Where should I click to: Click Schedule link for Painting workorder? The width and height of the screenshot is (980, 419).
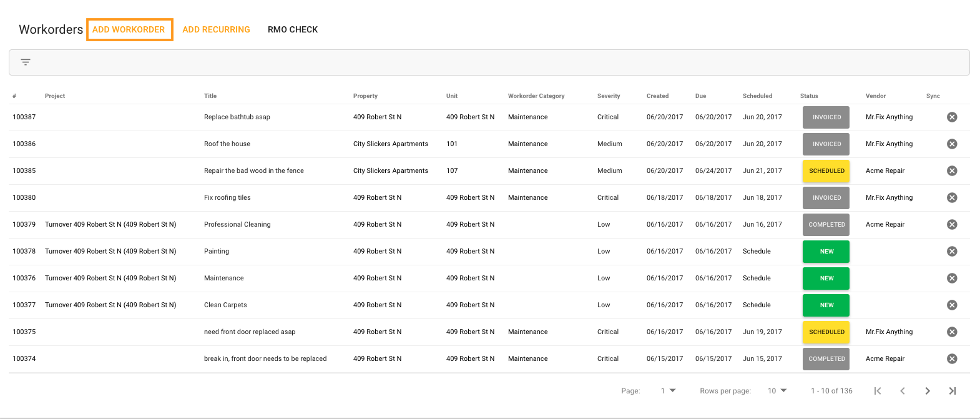click(757, 251)
